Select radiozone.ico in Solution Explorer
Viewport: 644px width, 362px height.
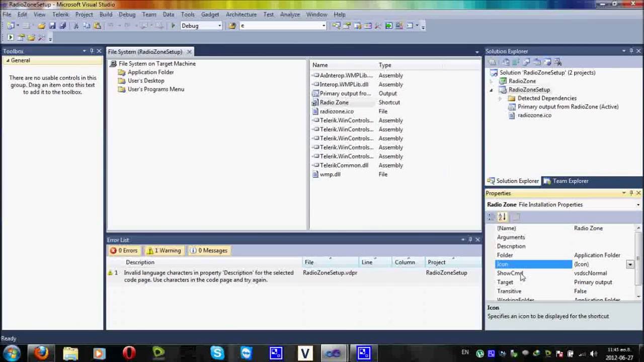(534, 116)
